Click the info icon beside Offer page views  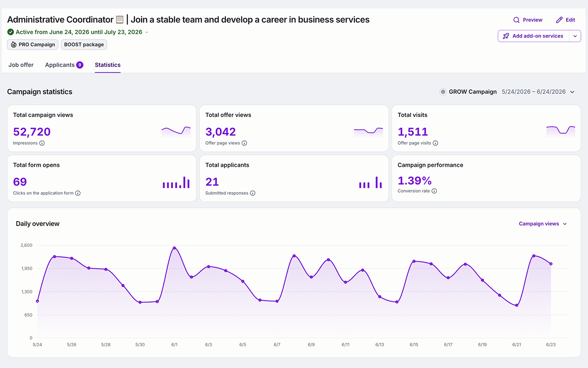[x=244, y=143]
